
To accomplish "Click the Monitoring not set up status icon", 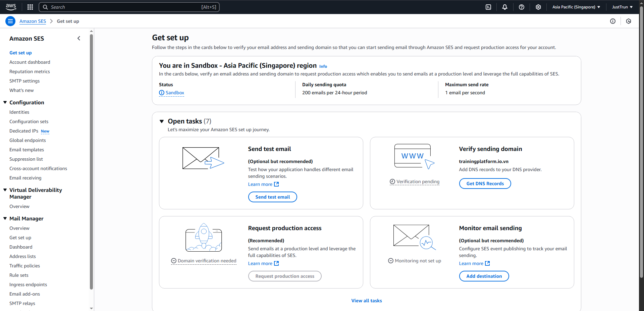I will point(391,261).
